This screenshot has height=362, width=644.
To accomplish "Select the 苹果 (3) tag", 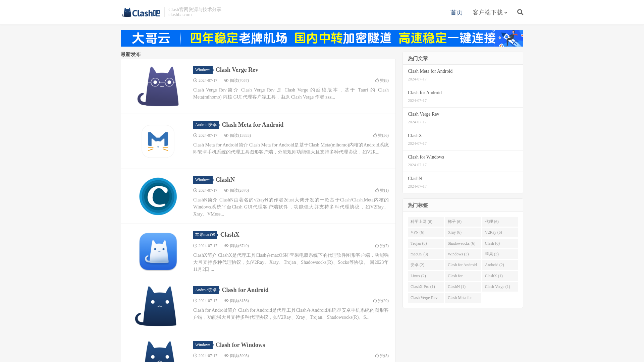I will [500, 254].
